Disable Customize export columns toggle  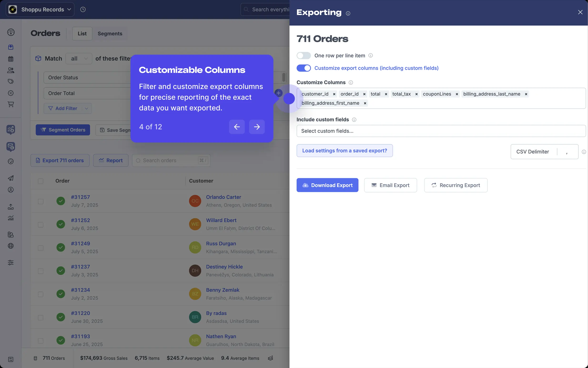coord(304,68)
